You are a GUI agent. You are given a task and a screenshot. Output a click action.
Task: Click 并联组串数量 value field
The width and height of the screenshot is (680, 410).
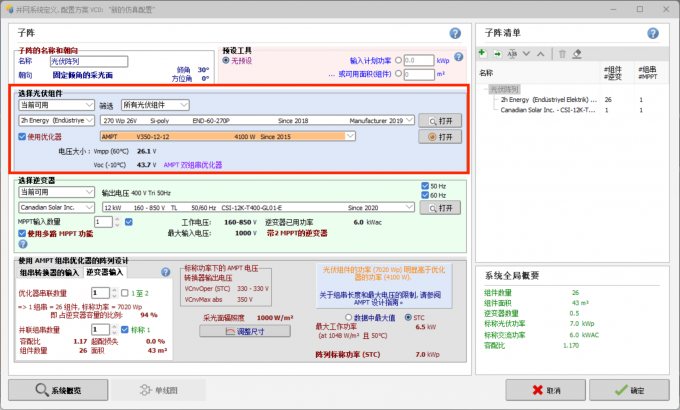click(100, 330)
